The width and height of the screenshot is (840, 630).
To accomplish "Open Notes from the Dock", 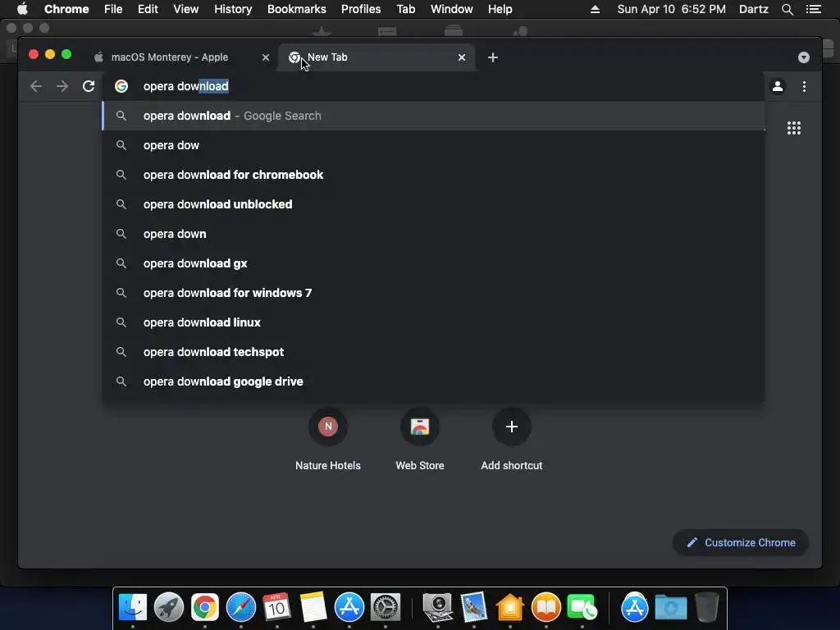I will (313, 608).
